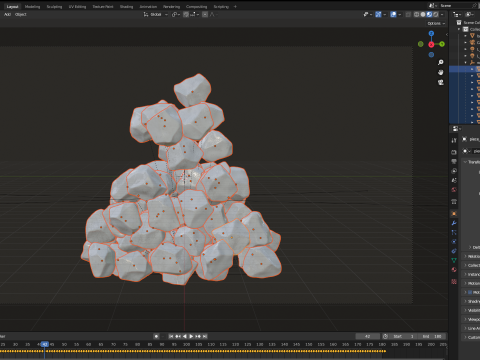
Task: Click the green Y axis on navigation gizmo
Action: point(442,44)
